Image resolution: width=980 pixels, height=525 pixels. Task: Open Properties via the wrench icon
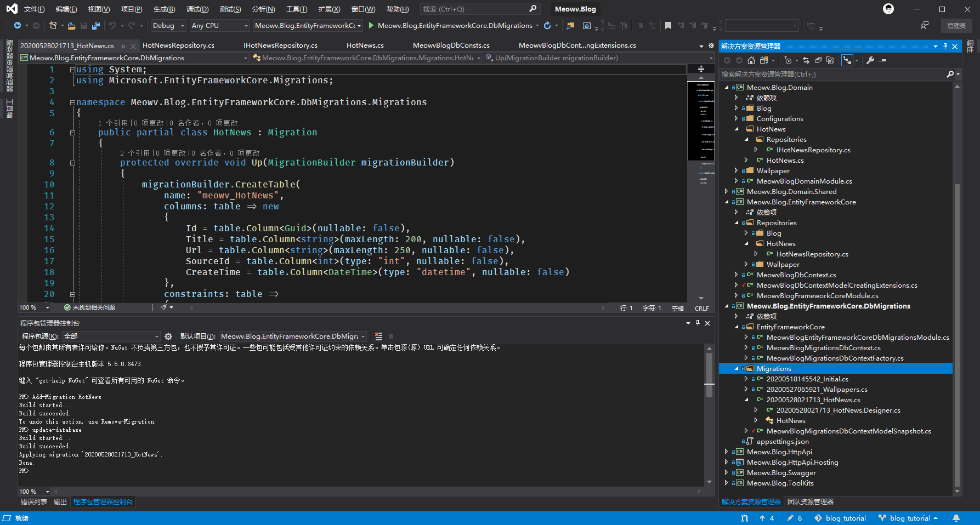pos(870,60)
